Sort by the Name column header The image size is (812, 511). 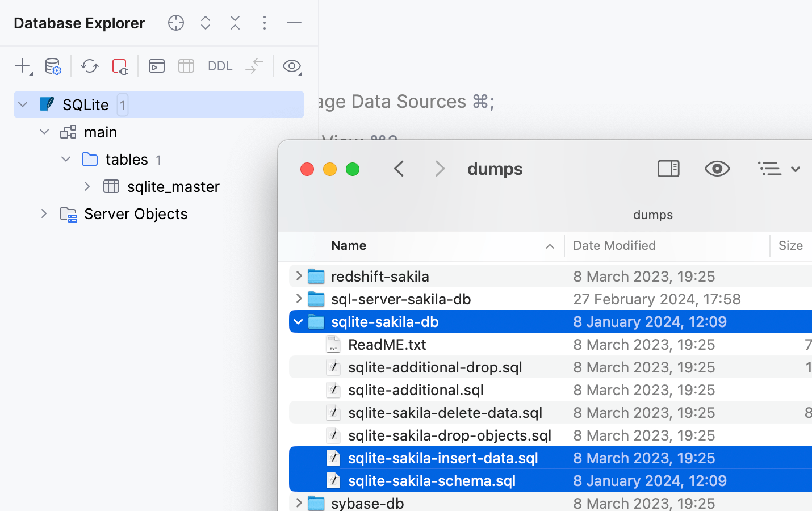click(x=349, y=245)
